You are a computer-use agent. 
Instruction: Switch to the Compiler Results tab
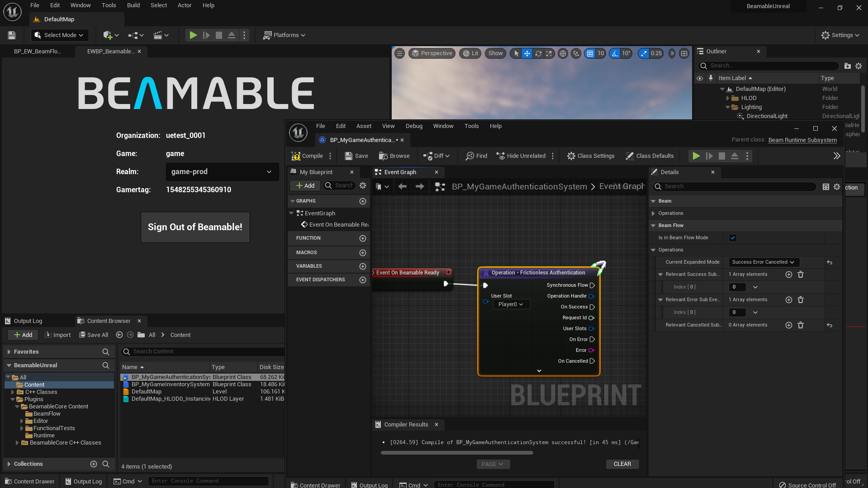click(405, 424)
